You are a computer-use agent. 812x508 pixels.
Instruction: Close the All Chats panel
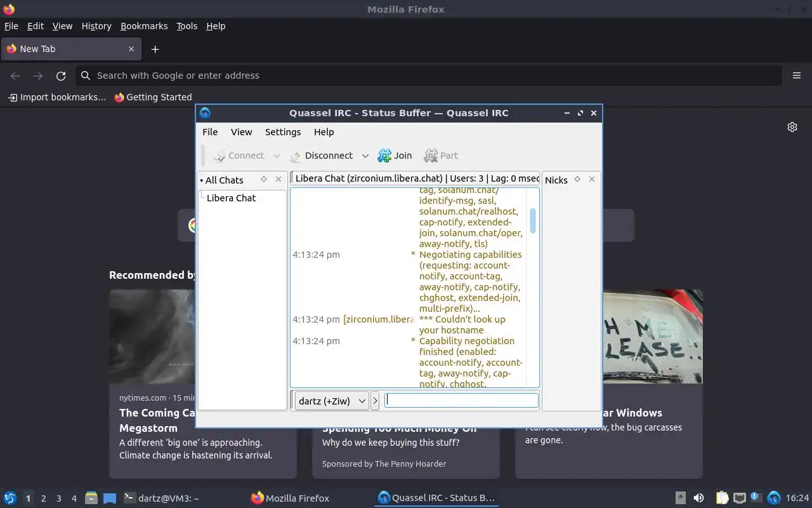click(x=278, y=180)
